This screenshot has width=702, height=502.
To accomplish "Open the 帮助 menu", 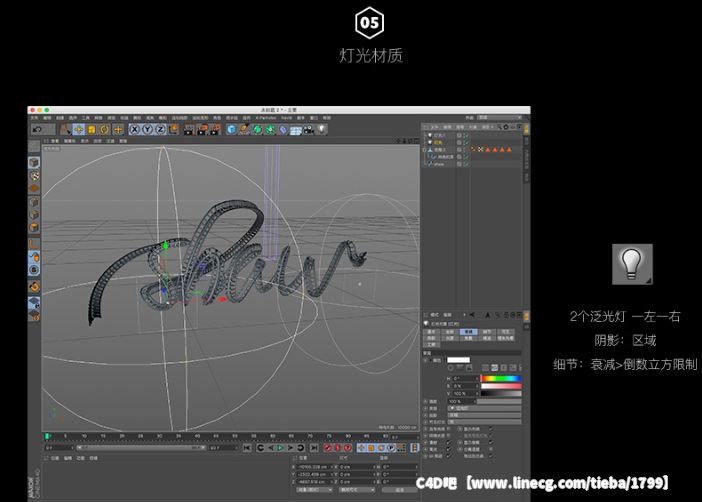I will tap(327, 118).
